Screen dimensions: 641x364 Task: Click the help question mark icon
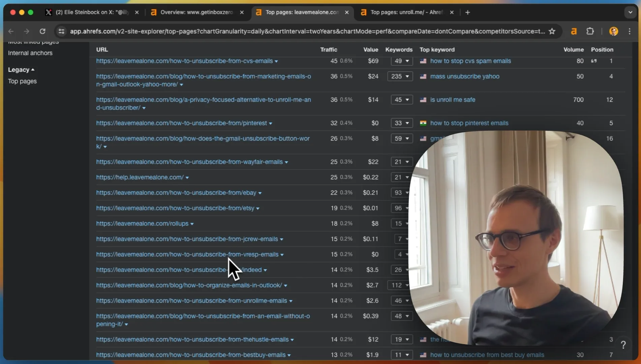623,345
